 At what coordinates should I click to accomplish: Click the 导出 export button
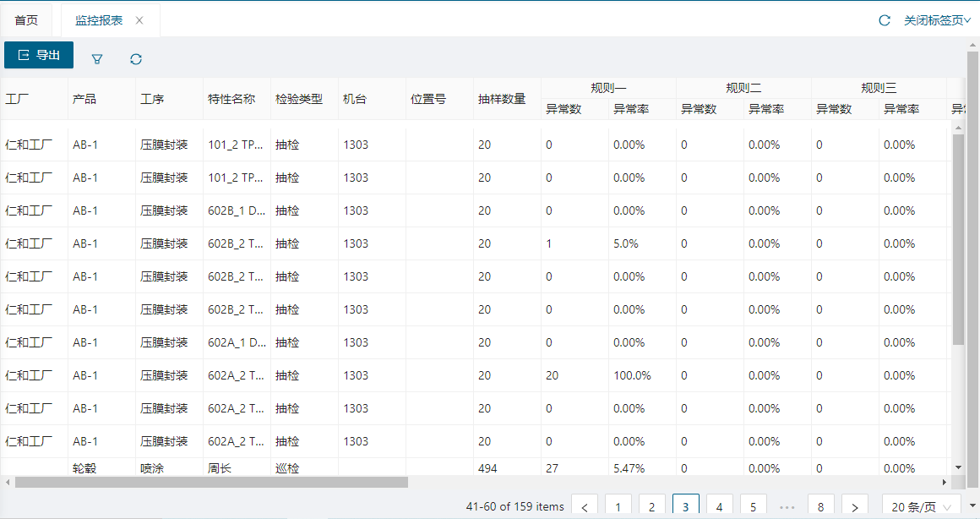tap(39, 55)
